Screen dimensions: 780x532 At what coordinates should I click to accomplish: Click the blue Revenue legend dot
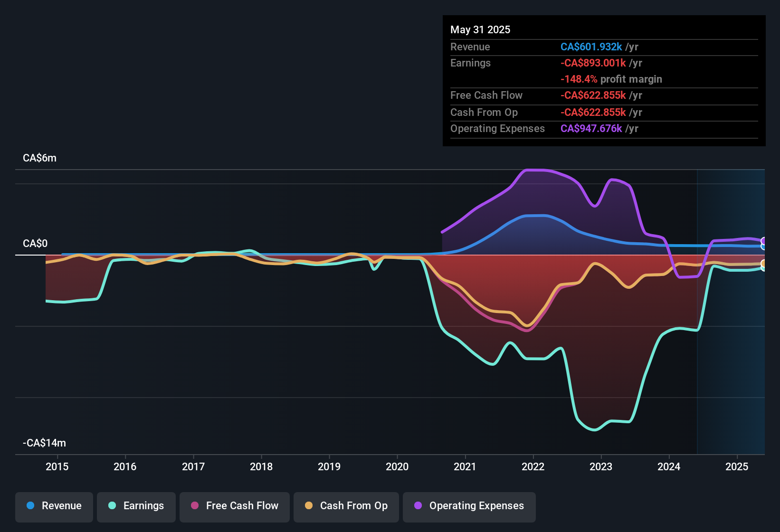point(29,506)
